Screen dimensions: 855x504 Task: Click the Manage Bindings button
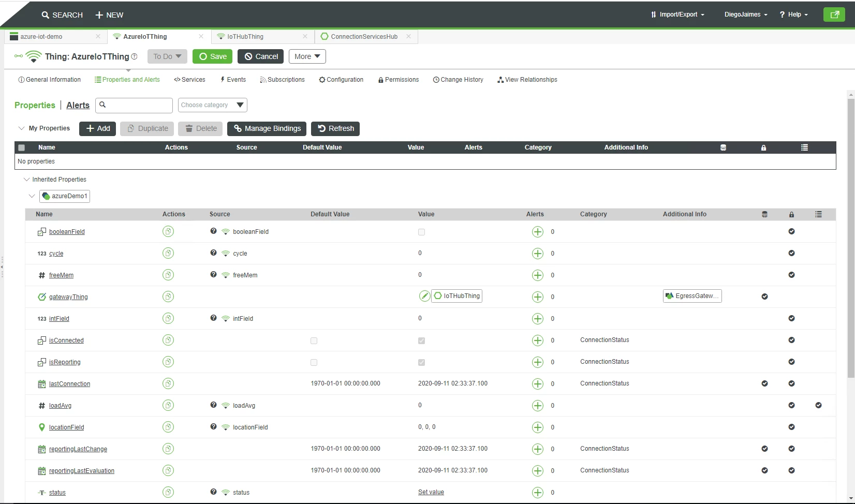click(267, 128)
